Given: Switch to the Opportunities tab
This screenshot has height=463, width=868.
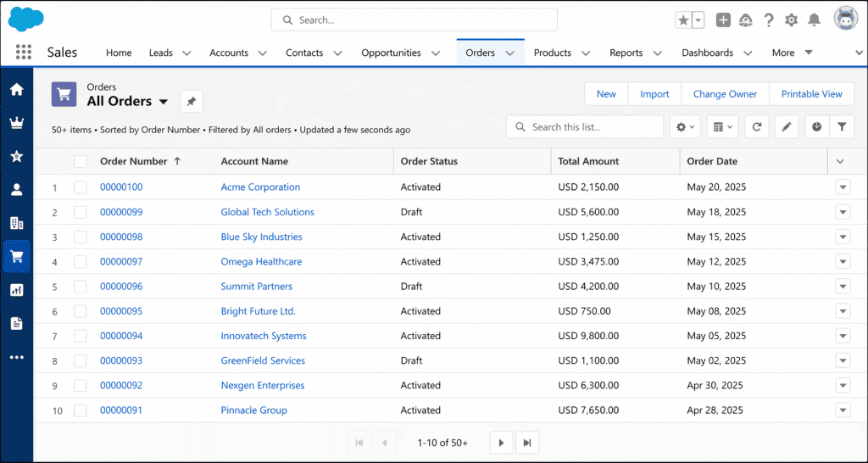Looking at the screenshot, I should pos(391,53).
